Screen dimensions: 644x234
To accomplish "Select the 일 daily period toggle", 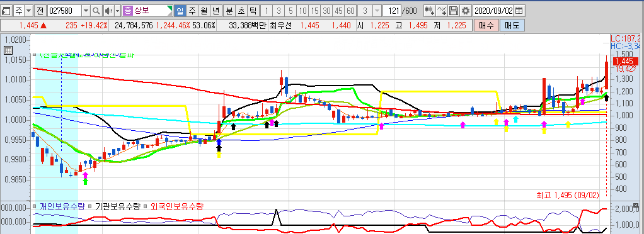I will 180,10.
